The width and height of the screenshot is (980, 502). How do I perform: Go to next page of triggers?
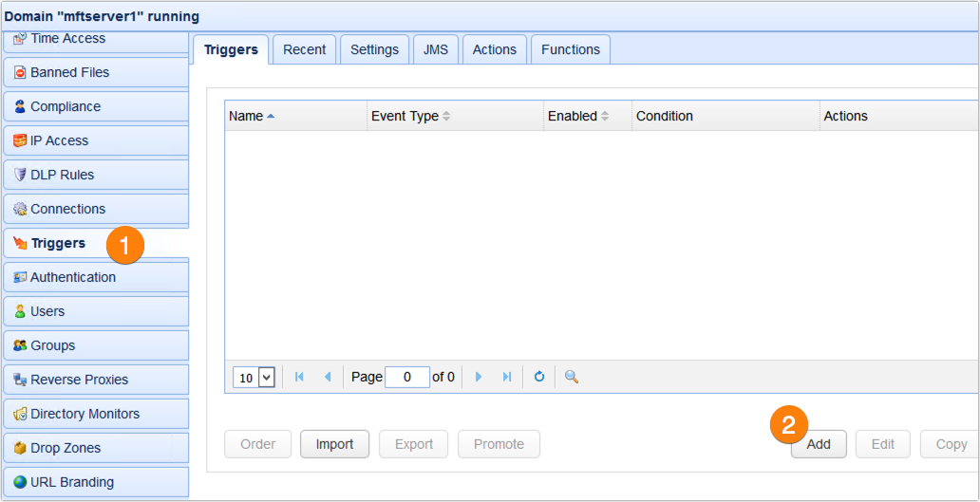click(x=479, y=377)
